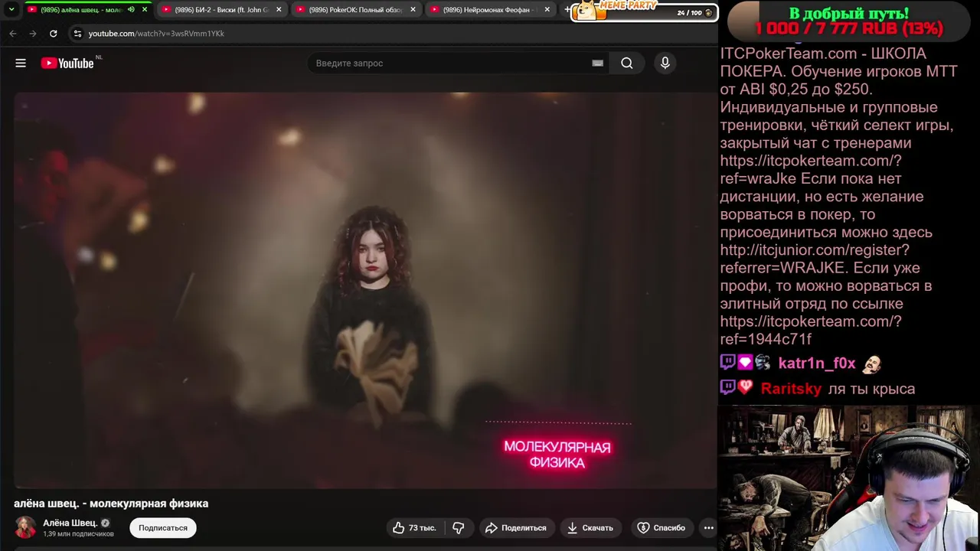Open site information icon in the address bar
This screenshot has height=551, width=980.
77,34
